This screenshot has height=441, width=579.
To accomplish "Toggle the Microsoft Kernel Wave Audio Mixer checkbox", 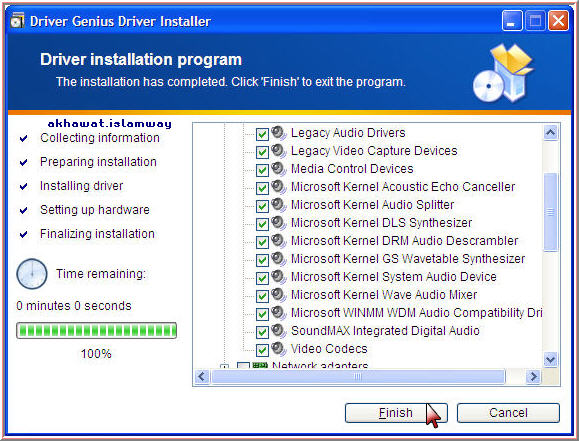I will pyautogui.click(x=262, y=296).
